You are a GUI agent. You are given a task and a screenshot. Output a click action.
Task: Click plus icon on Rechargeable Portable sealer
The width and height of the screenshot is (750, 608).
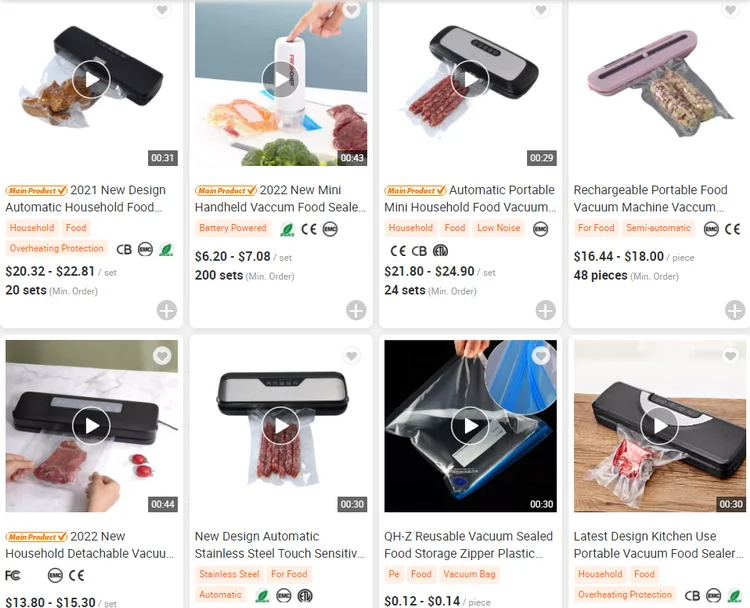(735, 310)
